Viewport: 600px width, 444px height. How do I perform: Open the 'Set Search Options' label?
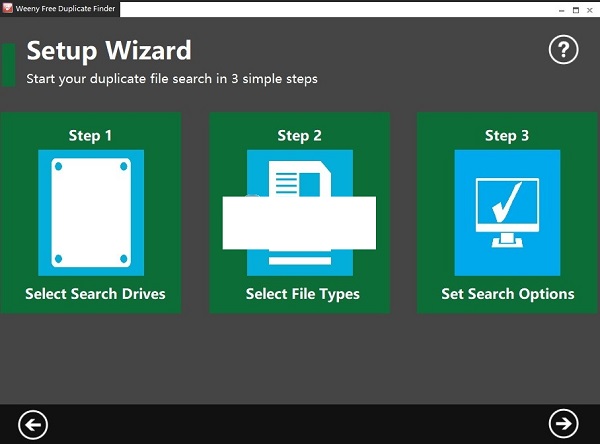pos(508,294)
